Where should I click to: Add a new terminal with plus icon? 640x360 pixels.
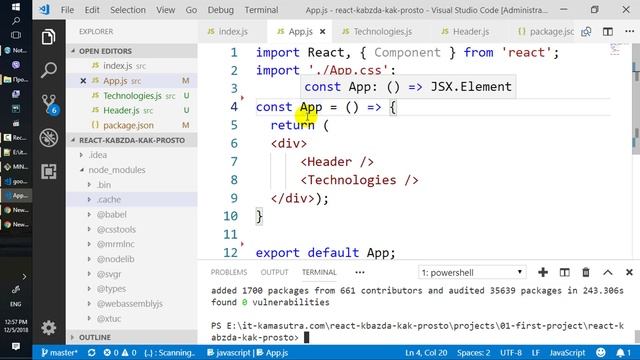(543, 272)
